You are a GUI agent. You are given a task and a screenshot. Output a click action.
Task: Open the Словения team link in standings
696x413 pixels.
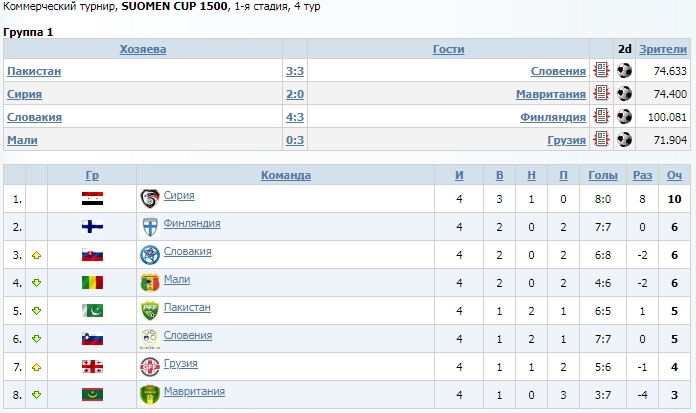187,336
